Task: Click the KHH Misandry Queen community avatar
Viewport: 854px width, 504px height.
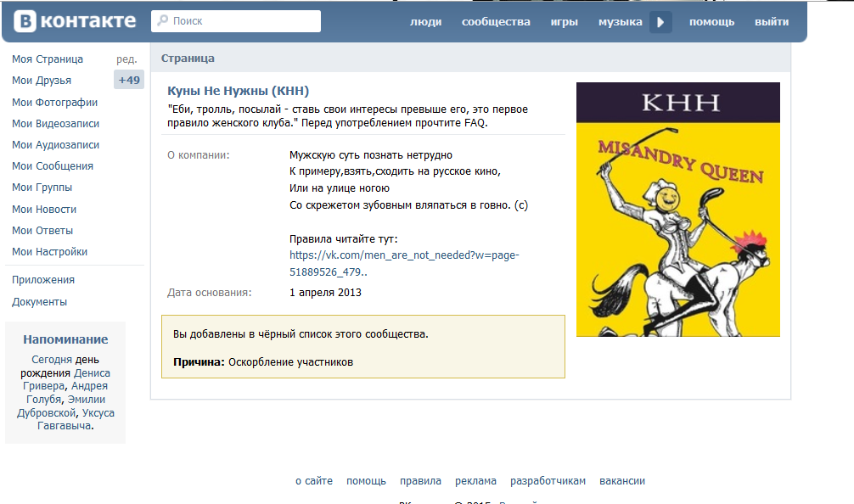Action: tap(678, 210)
